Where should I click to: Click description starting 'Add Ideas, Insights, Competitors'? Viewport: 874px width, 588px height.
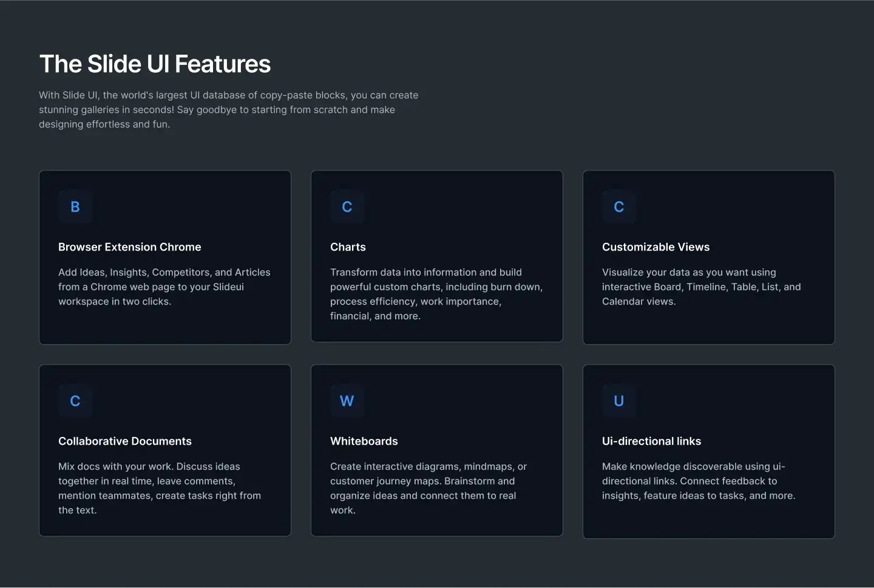click(x=164, y=287)
